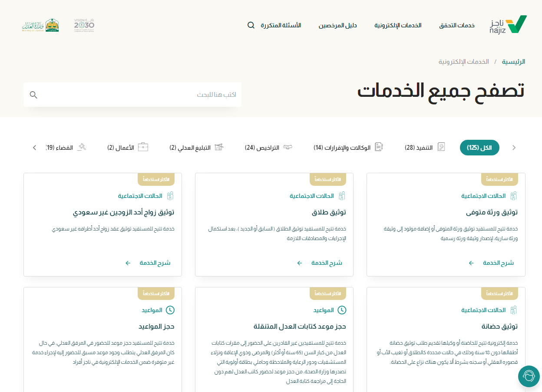Click the المواعيد label on حجز المواعيد card

152,310
